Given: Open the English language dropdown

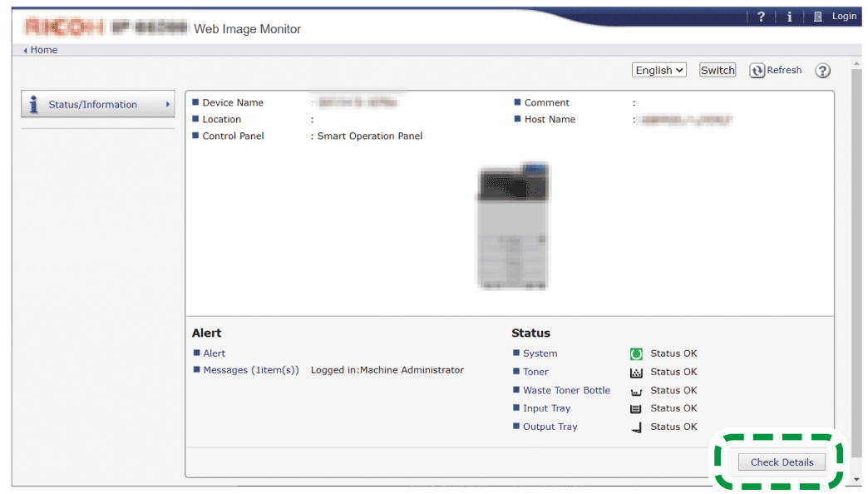Looking at the screenshot, I should [x=658, y=70].
